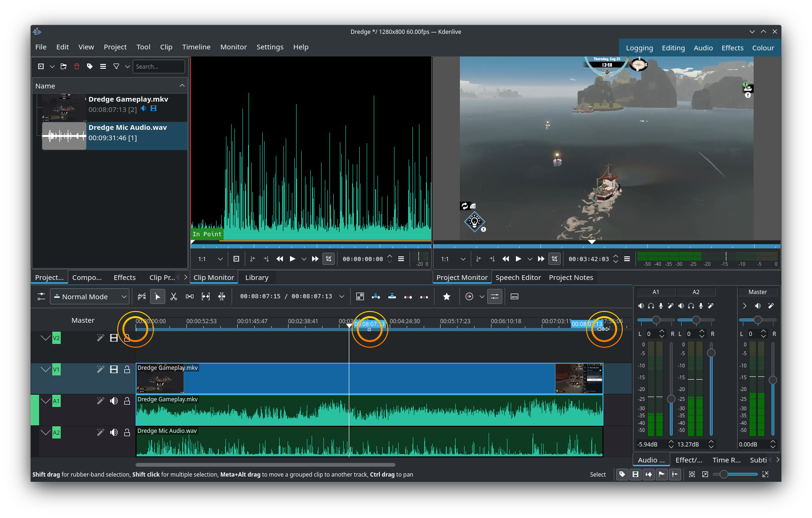Open project bin hamburger options menu
812x518 pixels.
103,66
